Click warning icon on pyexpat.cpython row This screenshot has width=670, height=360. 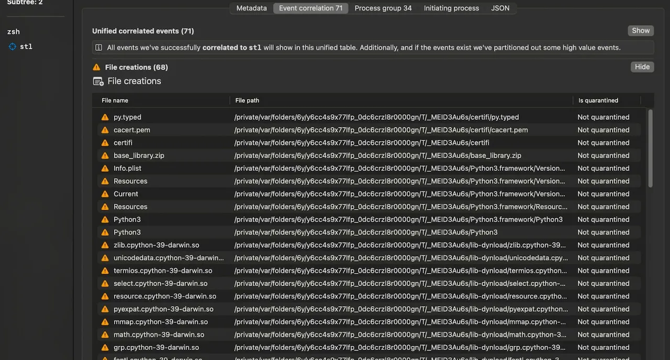[x=105, y=309]
